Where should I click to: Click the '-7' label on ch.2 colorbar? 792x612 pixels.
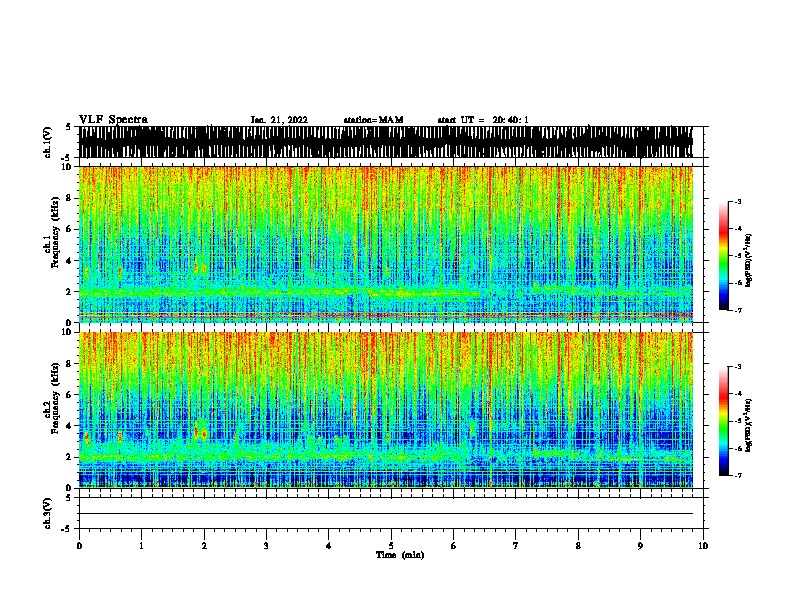click(737, 476)
